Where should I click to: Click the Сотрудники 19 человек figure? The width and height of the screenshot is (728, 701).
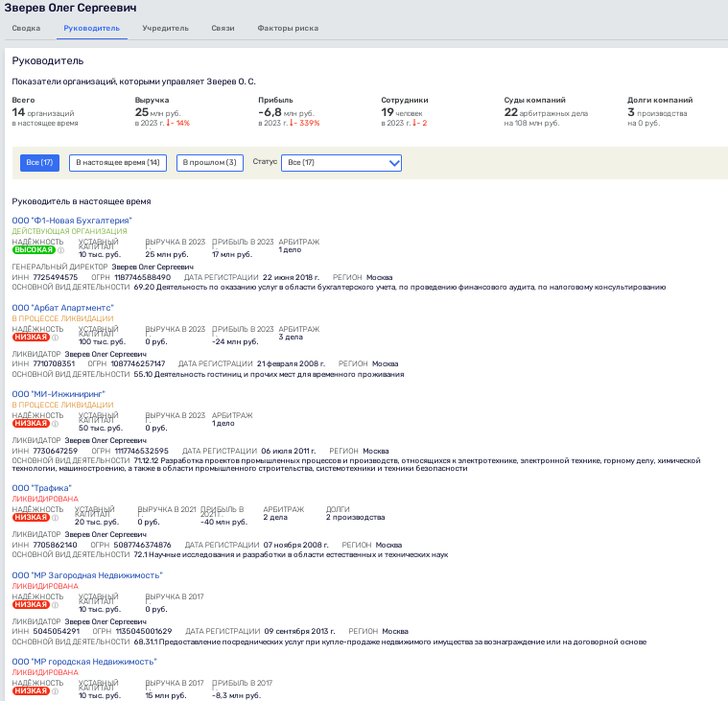402,113
